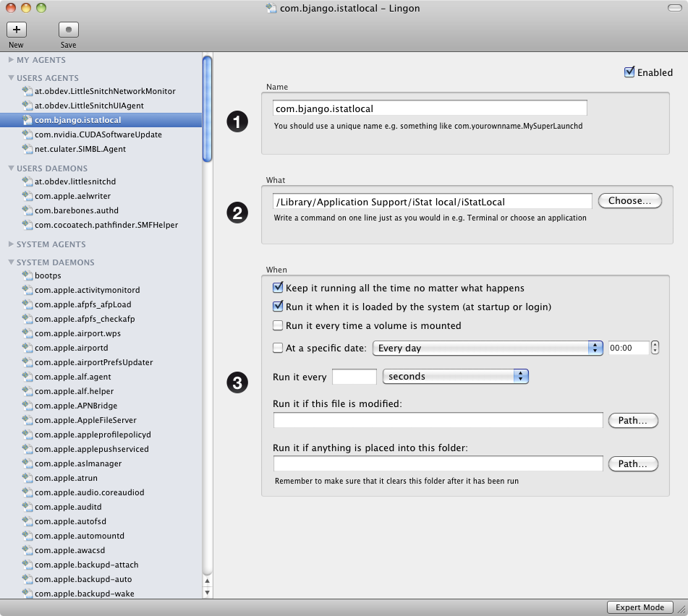Click the toolbar toggle pill in title bar
Image resolution: width=688 pixels, height=616 pixels.
(x=674, y=8)
